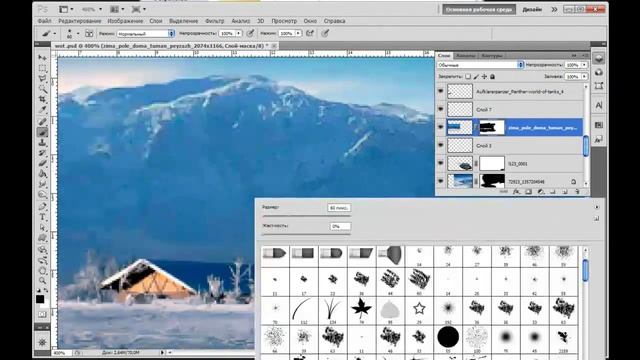Click the add layer style fx button
Image resolution: width=640 pixels, height=360 pixels.
click(516, 191)
